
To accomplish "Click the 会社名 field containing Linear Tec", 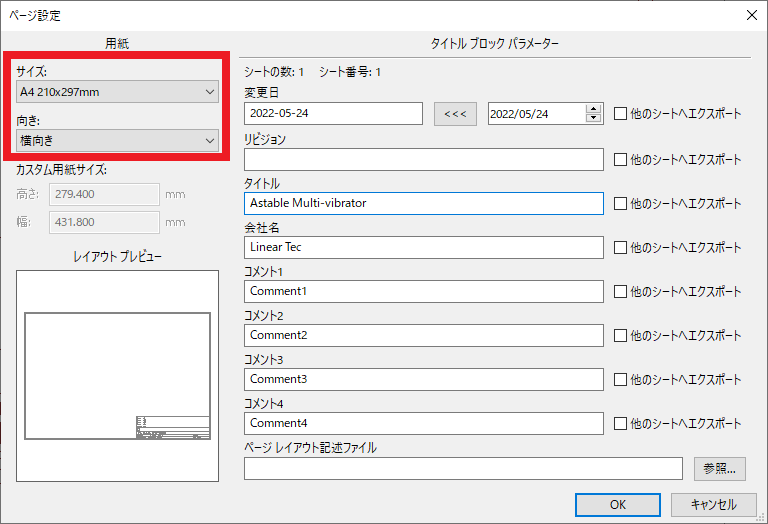I will click(423, 247).
